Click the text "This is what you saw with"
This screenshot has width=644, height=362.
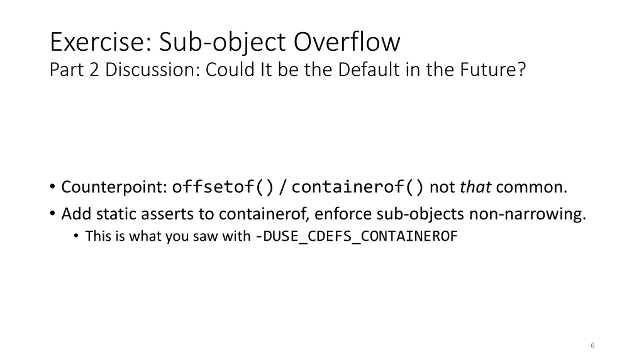168,236
